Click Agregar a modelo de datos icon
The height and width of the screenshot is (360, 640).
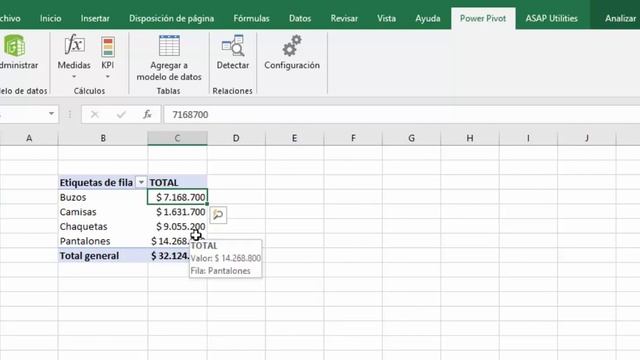pyautogui.click(x=169, y=45)
